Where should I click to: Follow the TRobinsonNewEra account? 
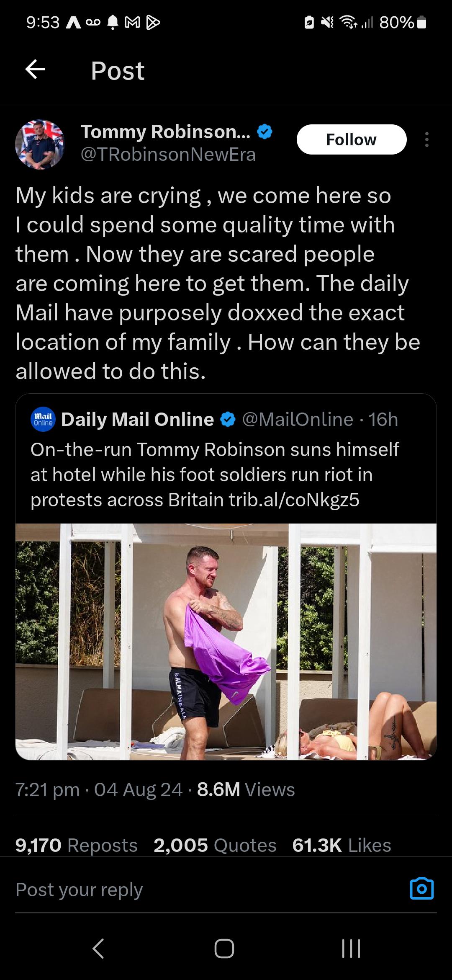tap(352, 139)
